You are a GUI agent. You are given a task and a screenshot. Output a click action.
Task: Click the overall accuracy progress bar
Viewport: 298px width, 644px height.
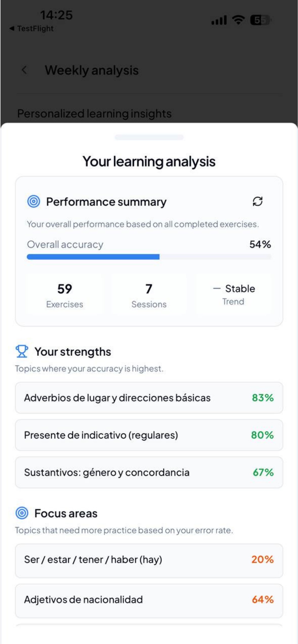pyautogui.click(x=149, y=257)
